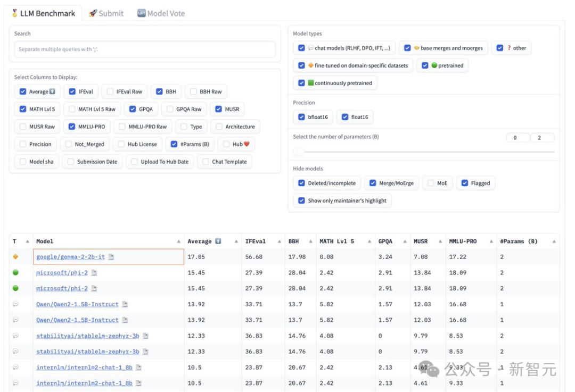The height and width of the screenshot is (392, 575).
Task: Open the google/gemma-2-2b-it model link
Action: [x=71, y=257]
